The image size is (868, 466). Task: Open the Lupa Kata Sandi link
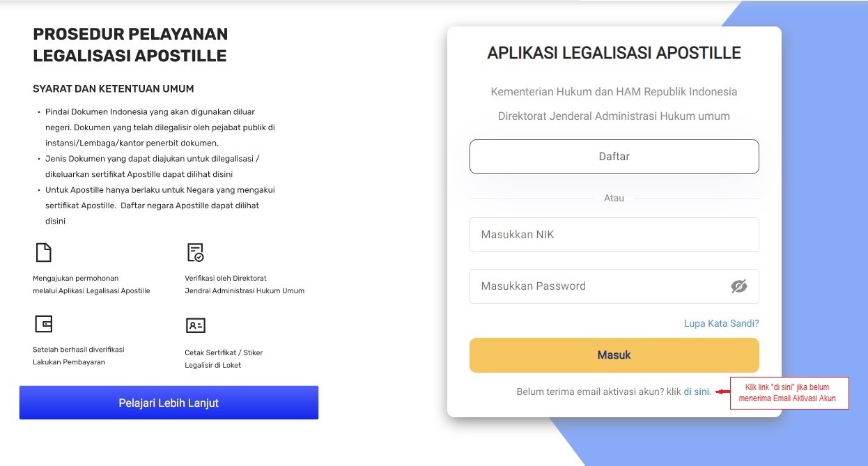pyautogui.click(x=721, y=323)
